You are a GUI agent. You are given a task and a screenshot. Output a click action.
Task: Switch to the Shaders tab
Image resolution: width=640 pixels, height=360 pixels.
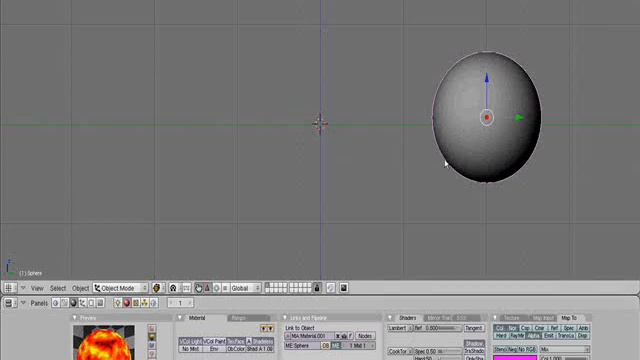click(x=408, y=318)
